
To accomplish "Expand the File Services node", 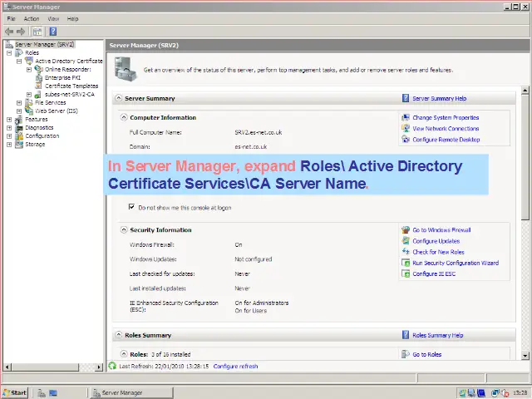I will tap(19, 102).
